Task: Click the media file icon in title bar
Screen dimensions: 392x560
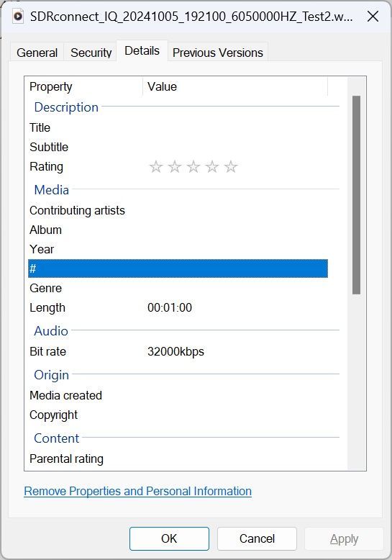Action: (18, 17)
